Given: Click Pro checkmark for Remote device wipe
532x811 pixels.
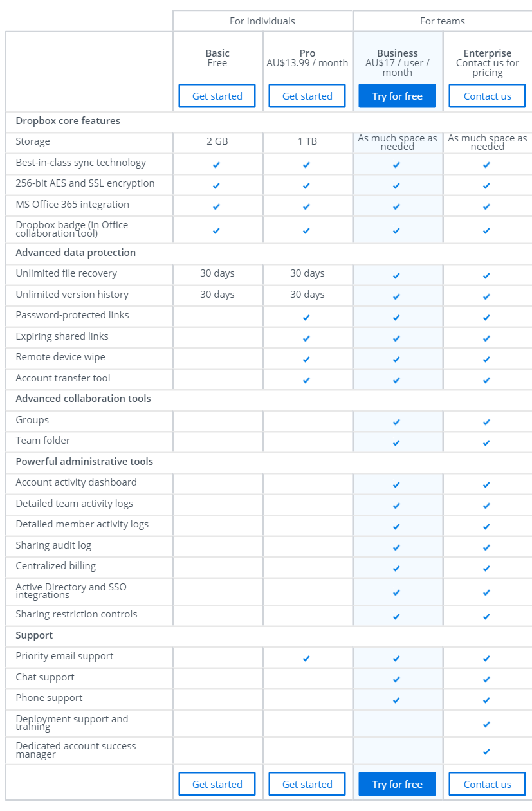Looking at the screenshot, I should (306, 359).
